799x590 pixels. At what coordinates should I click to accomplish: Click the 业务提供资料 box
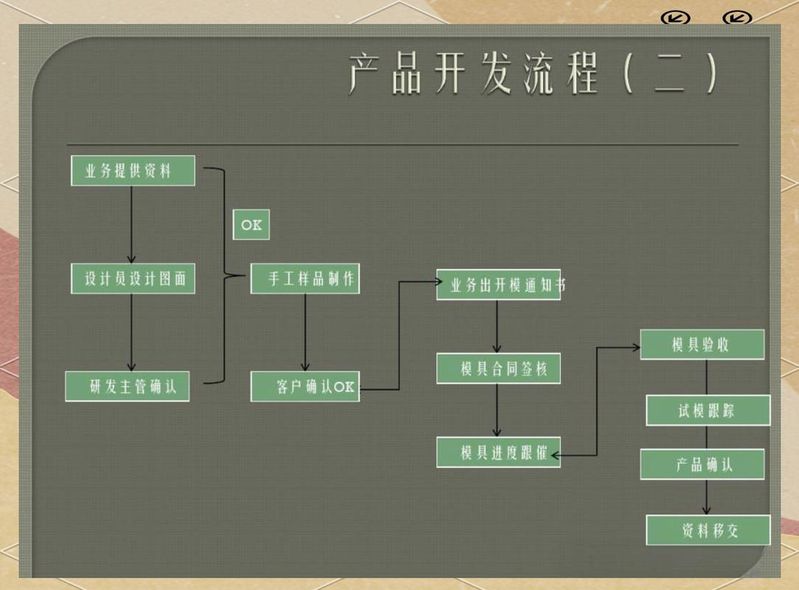[133, 171]
